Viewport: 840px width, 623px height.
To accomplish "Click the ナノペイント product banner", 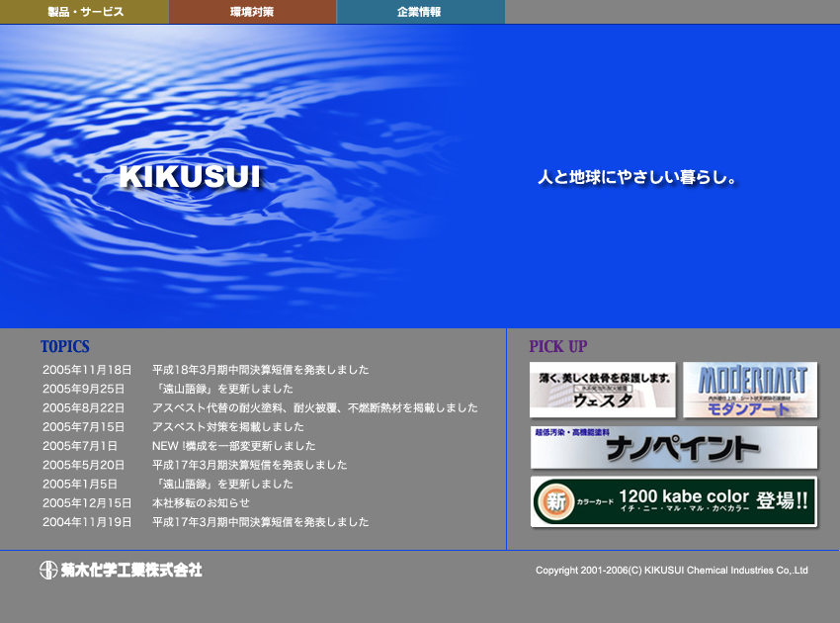I will pyautogui.click(x=673, y=448).
